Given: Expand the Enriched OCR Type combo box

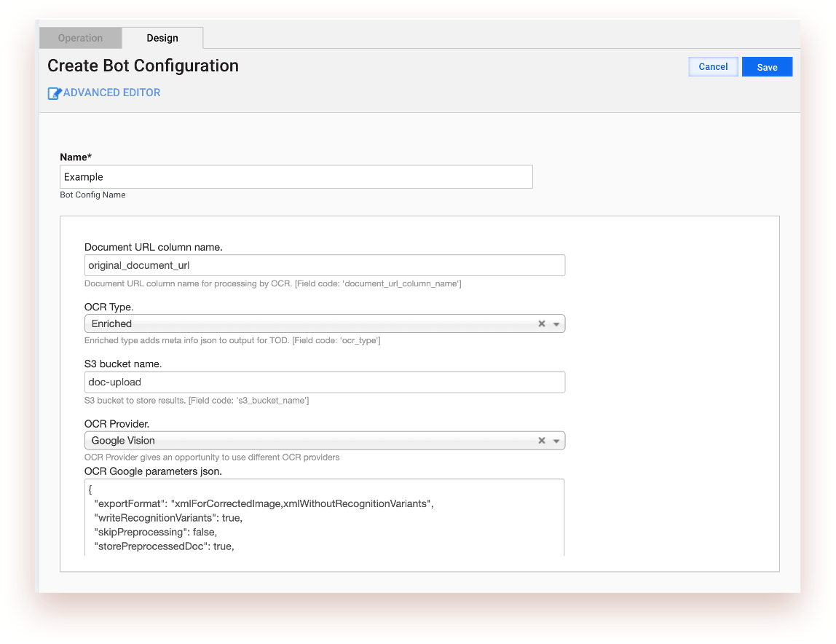Looking at the screenshot, I should tap(325, 324).
